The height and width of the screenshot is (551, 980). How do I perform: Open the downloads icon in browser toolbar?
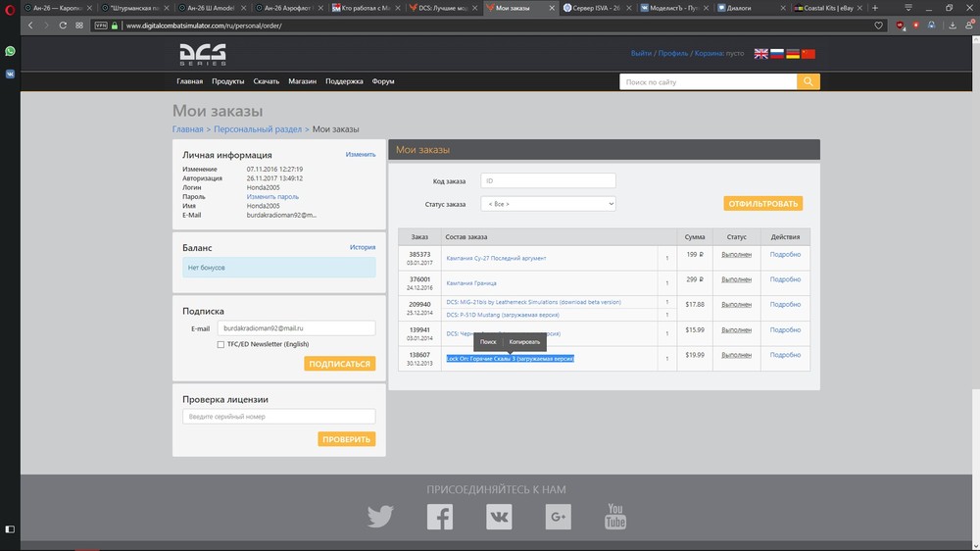click(x=952, y=25)
